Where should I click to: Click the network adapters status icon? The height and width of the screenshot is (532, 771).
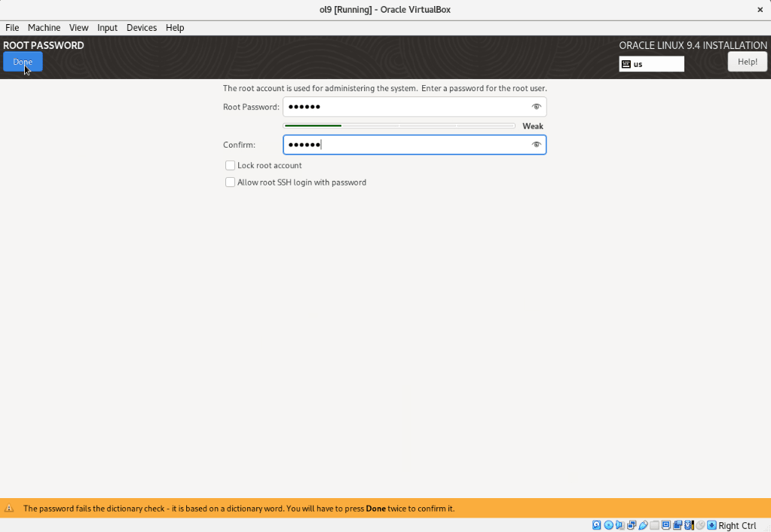pos(632,525)
